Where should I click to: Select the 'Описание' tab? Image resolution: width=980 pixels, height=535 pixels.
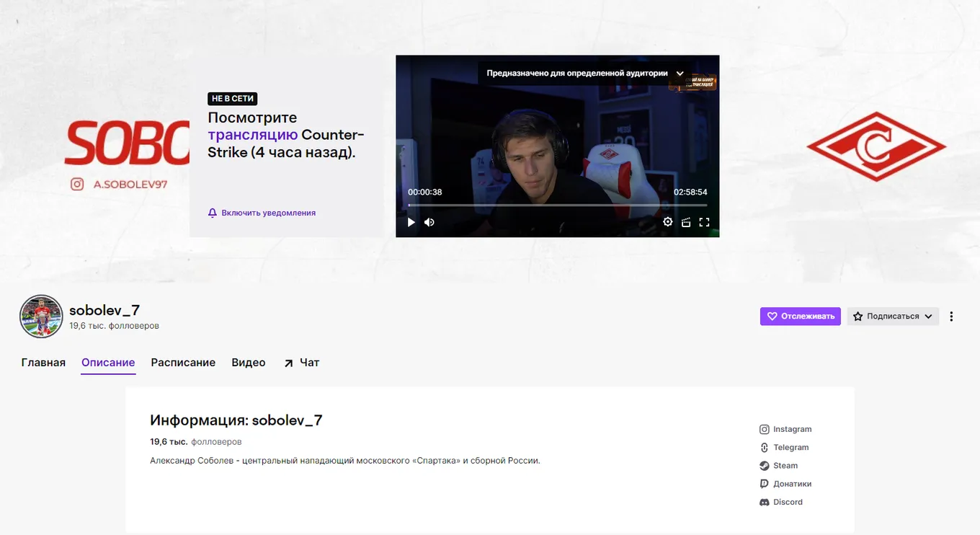[108, 363]
